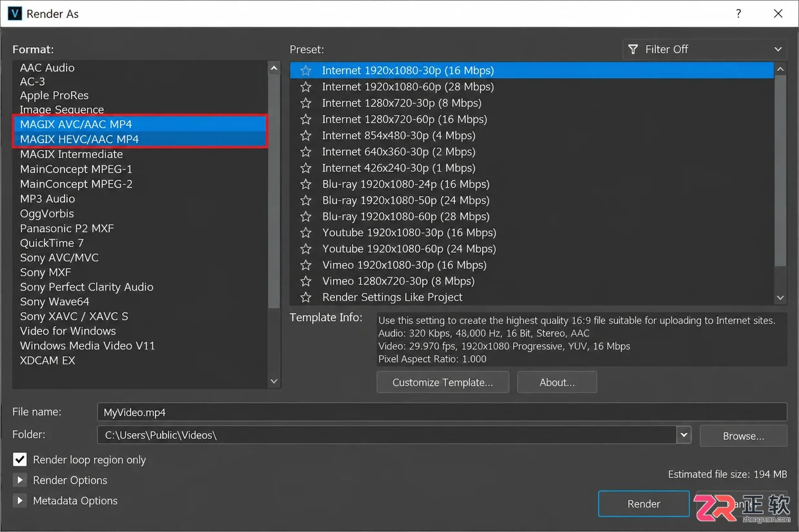Uncheck Render loop region only

[x=21, y=460]
